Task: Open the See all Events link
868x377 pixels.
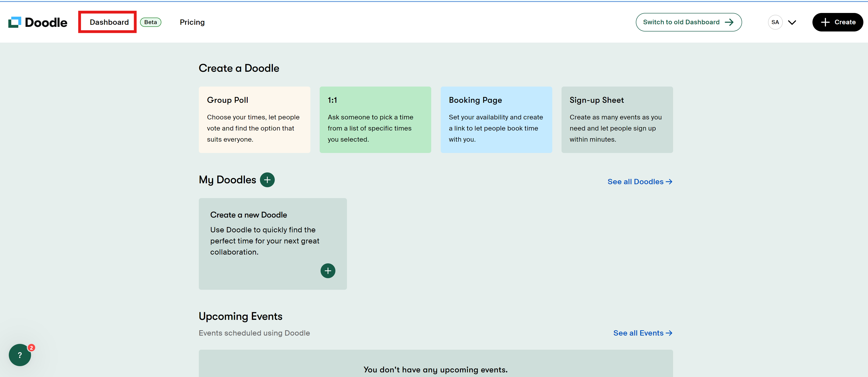Action: click(638, 333)
